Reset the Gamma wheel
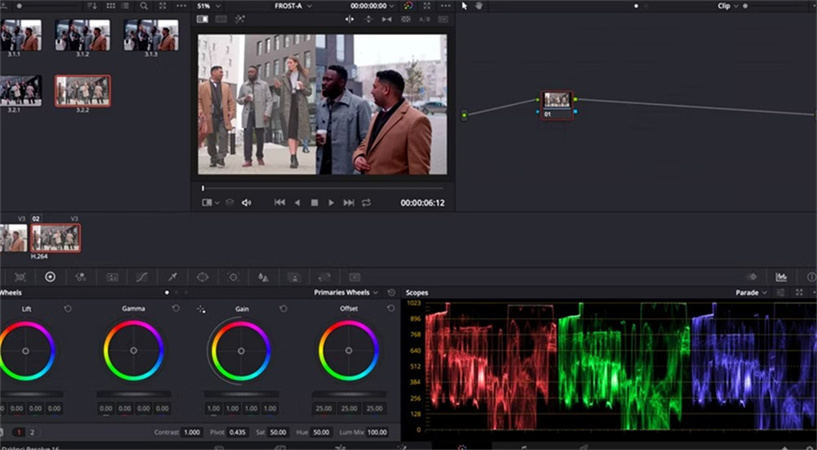 176,309
